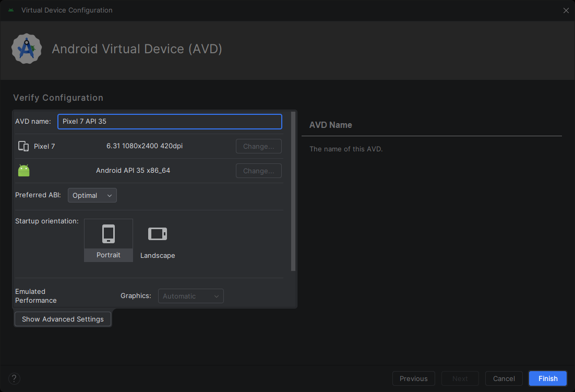
Task: Click the Pixel 7 device icon
Action: point(23,146)
